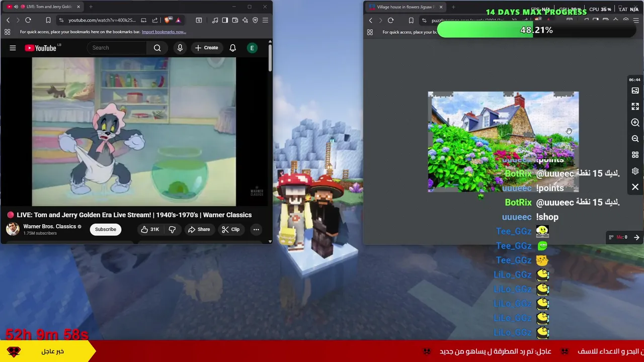Open YouTube notifications bell
This screenshot has width=644, height=362.
[x=232, y=48]
